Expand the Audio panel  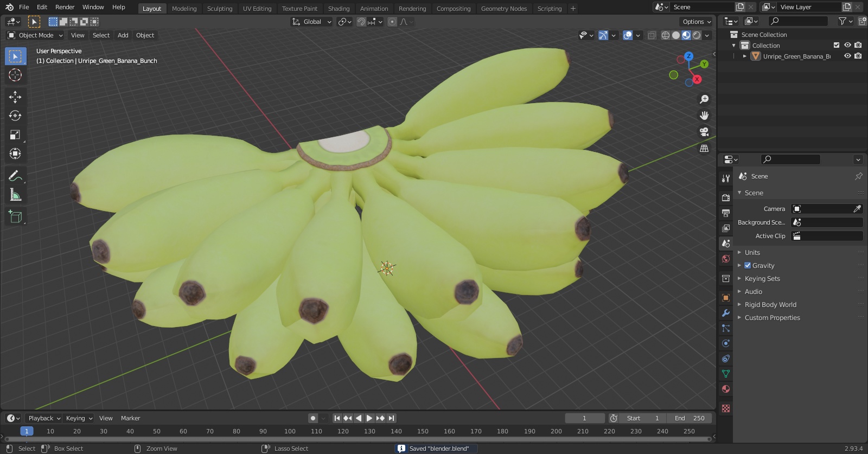[x=753, y=292]
